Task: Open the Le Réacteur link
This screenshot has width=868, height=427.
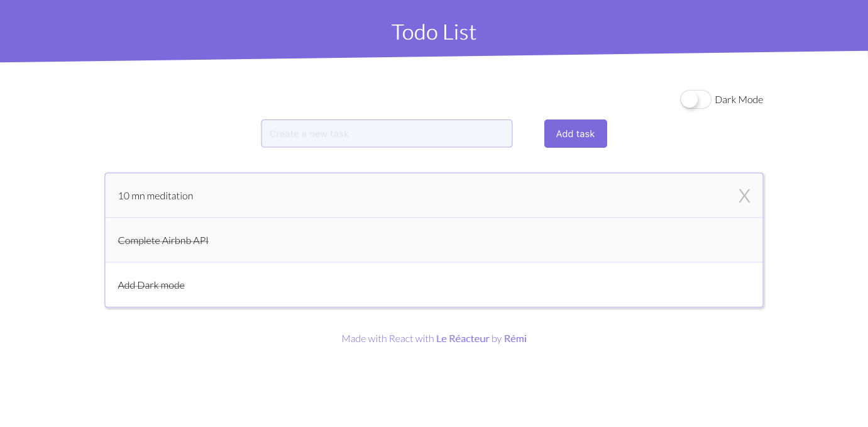Action: [463, 338]
